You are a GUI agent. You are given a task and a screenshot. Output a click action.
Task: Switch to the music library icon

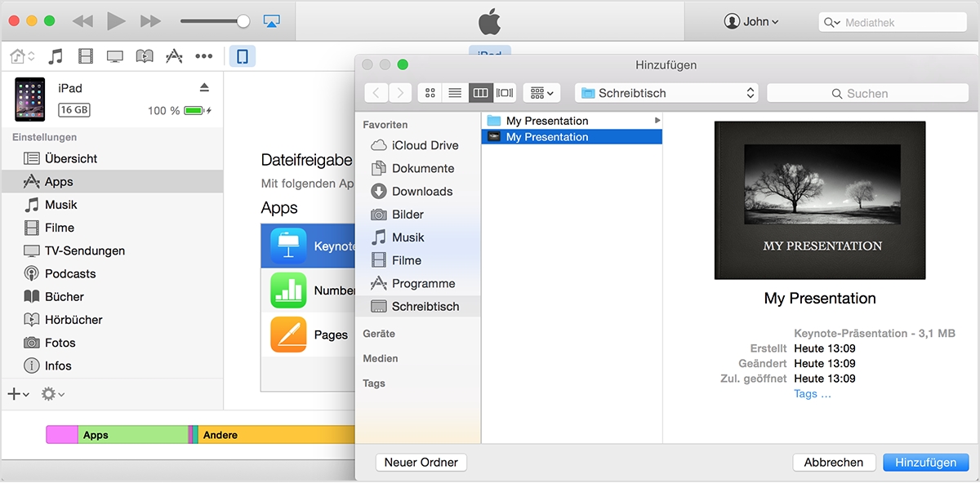coord(56,56)
